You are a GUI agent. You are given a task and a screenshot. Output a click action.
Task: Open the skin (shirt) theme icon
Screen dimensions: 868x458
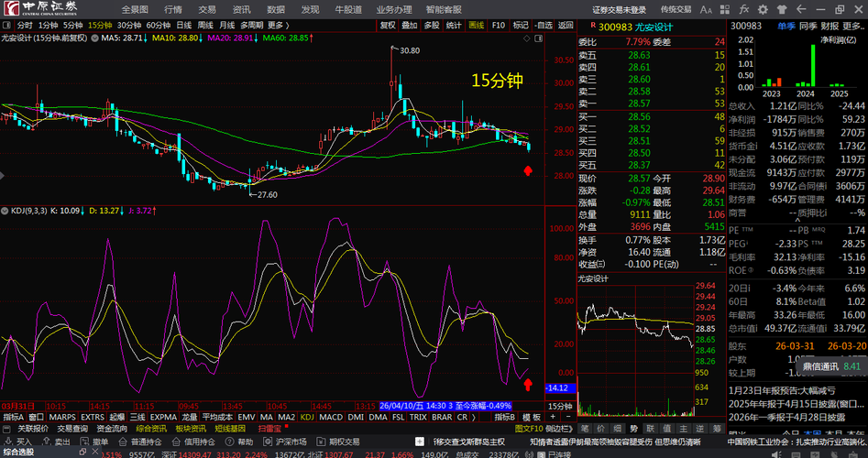click(x=782, y=9)
